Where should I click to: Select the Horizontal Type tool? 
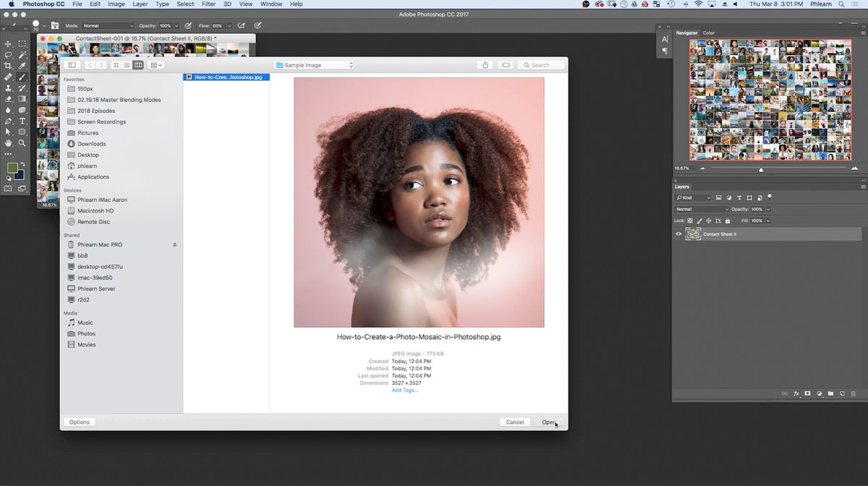coord(22,120)
